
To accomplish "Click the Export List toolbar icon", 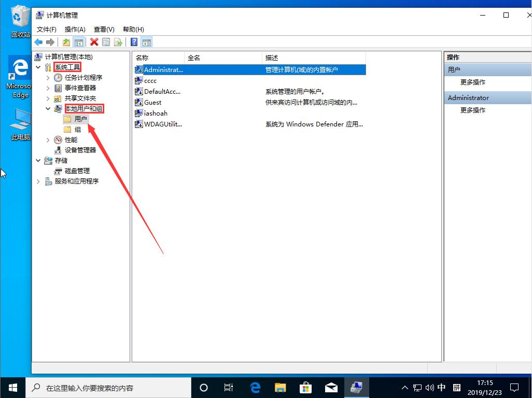I will click(117, 41).
